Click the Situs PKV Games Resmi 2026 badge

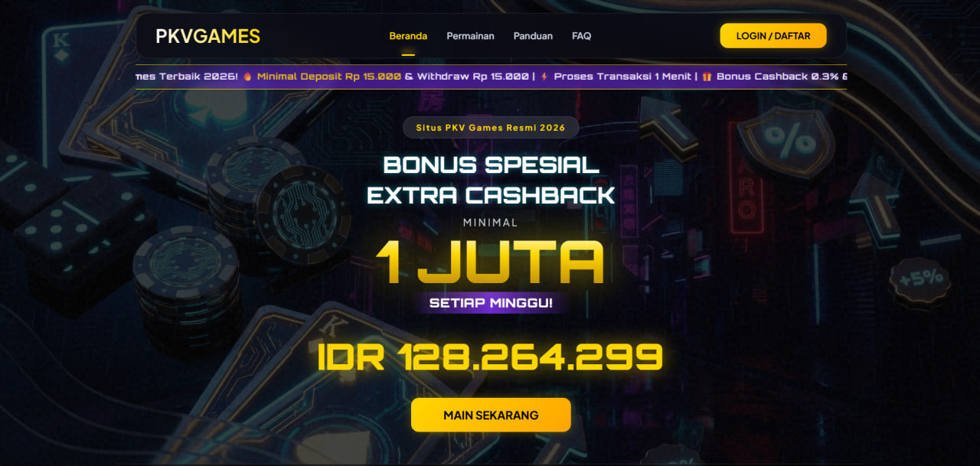pos(491,128)
